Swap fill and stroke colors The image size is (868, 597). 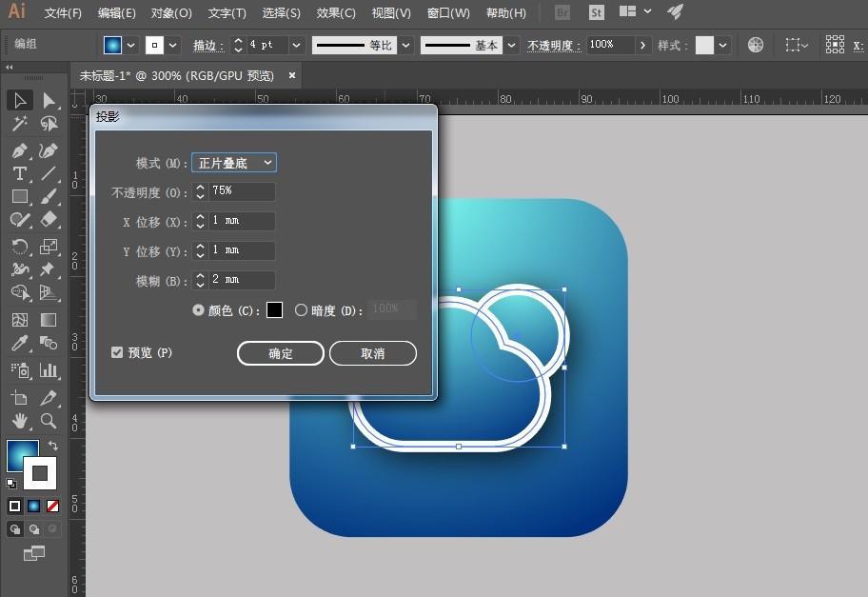pos(53,446)
